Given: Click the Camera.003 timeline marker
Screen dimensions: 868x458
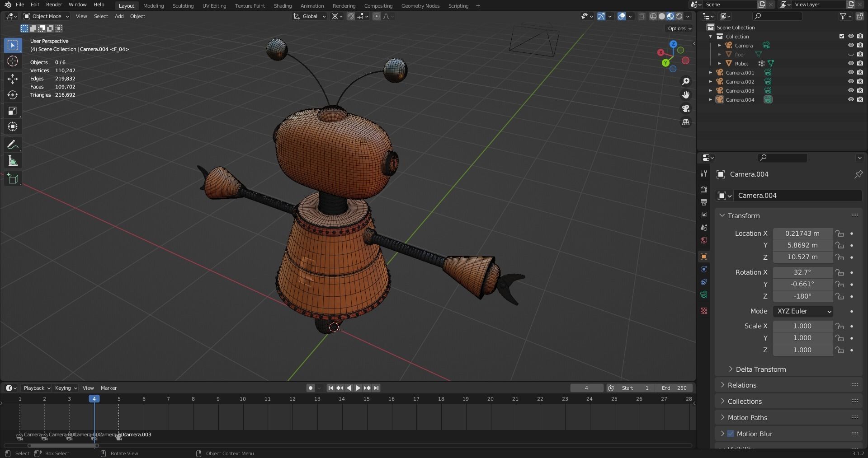Looking at the screenshot, I should (119, 436).
